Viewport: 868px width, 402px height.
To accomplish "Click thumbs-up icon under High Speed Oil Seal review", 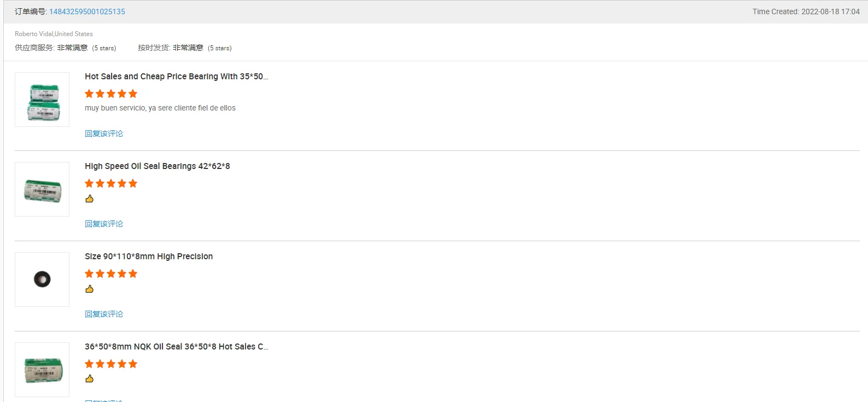I will [90, 199].
